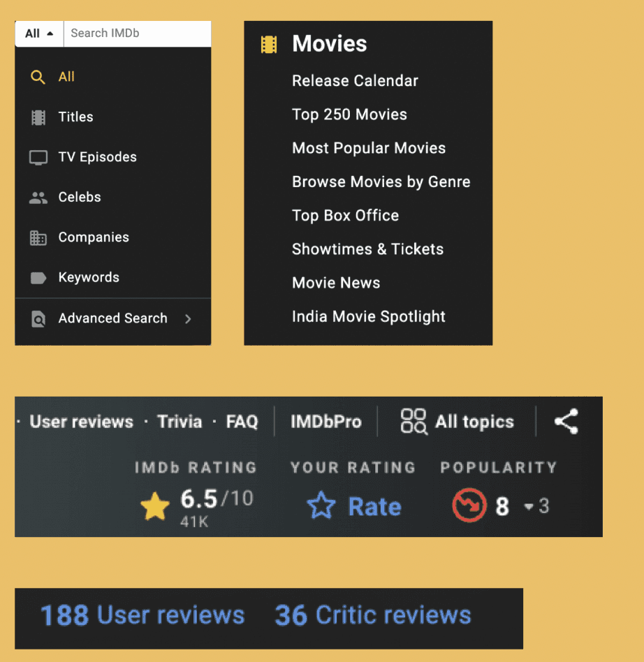This screenshot has height=662, width=644.
Task: Pick Keywords in the search filter list
Action: pos(112,277)
